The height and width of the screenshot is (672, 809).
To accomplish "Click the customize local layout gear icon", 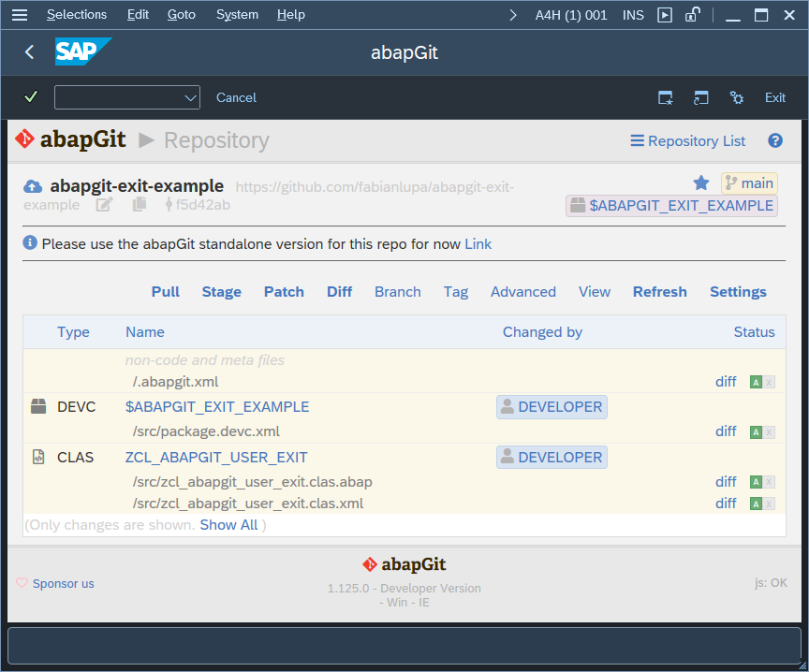I will pos(737,97).
